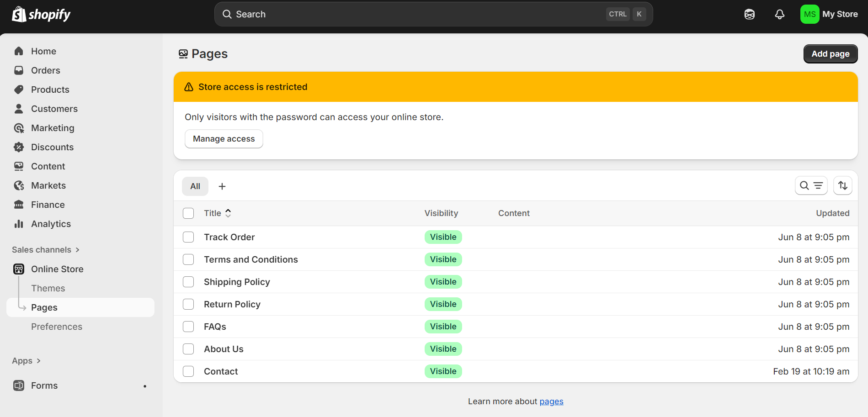The width and height of the screenshot is (868, 417).
Task: Select the Analytics bar-chart icon
Action: click(19, 224)
